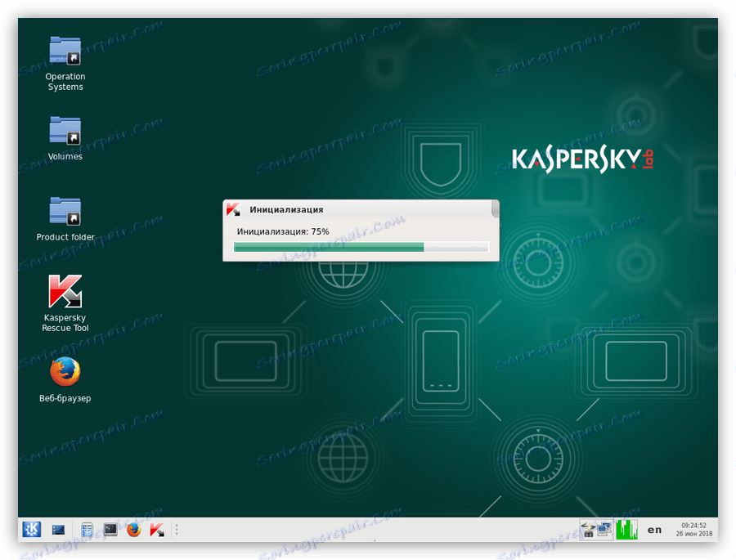Open the Веб-браузер desktop shortcut

coord(65,372)
